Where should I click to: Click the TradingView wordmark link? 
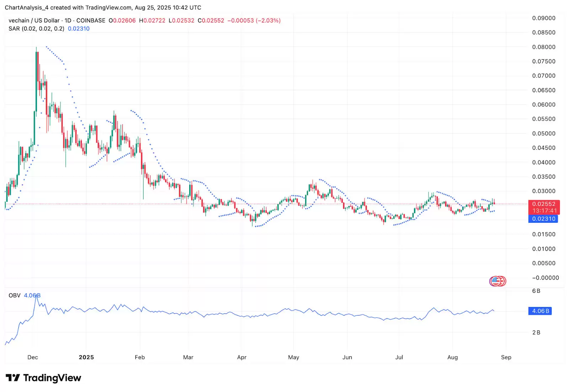click(x=53, y=378)
